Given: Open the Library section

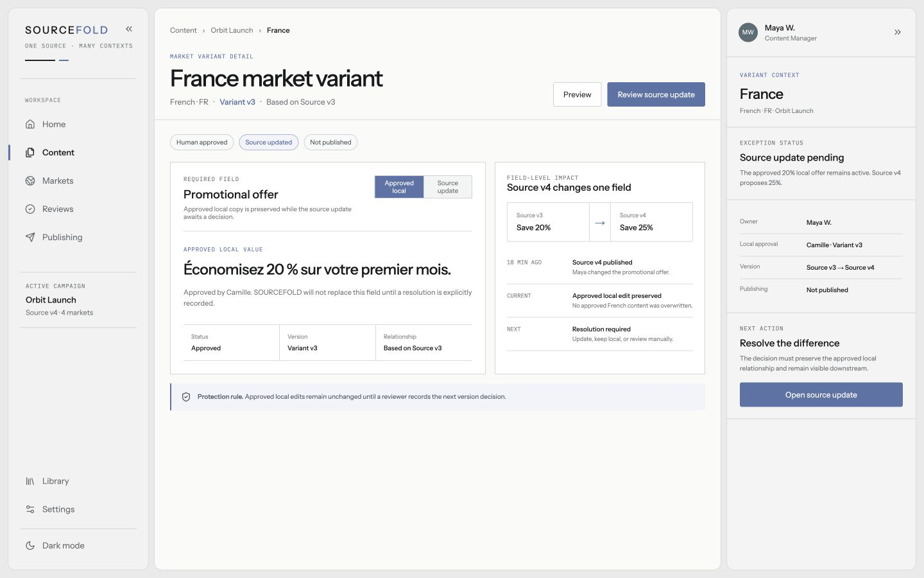Looking at the screenshot, I should (x=78, y=481).
